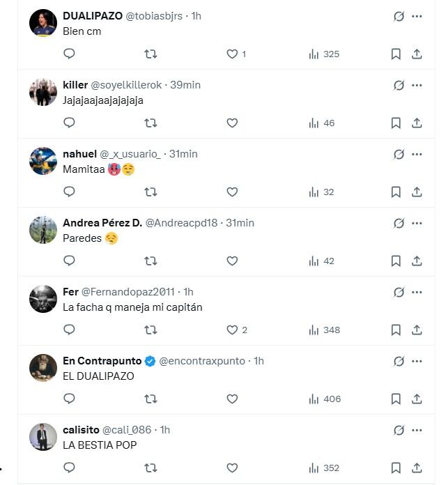Click the 31min timestamp on nahuel's reply

tap(184, 154)
